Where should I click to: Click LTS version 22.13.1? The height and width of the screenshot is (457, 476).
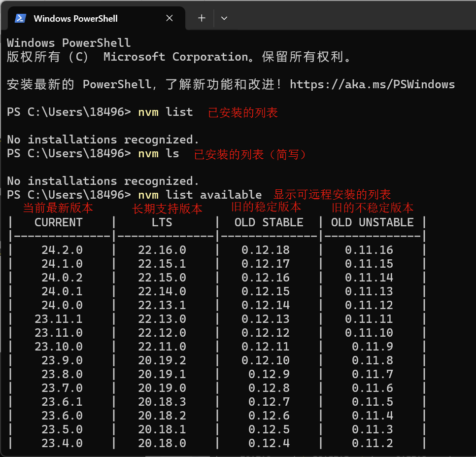tap(162, 305)
